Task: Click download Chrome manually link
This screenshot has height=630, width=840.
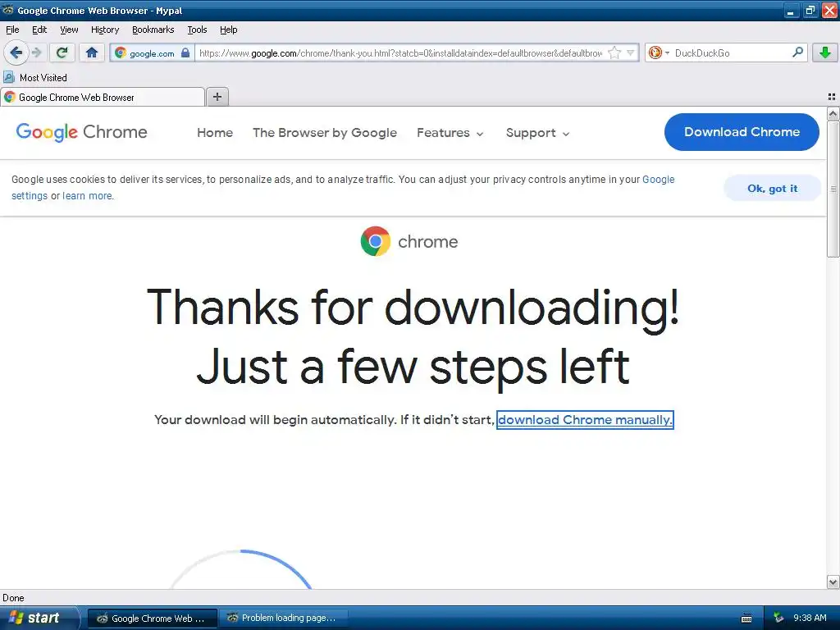Action: [585, 419]
